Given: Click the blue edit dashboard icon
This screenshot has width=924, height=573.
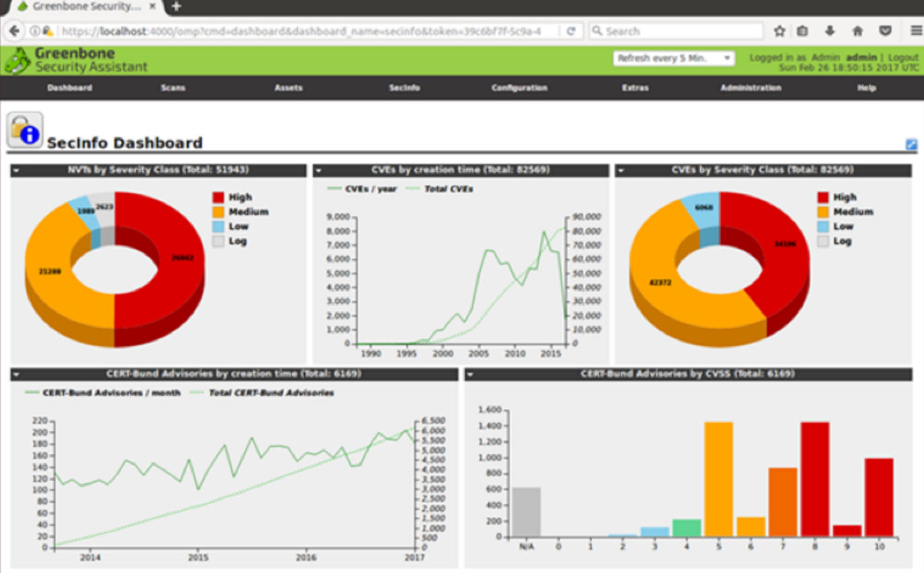Looking at the screenshot, I should [x=911, y=144].
